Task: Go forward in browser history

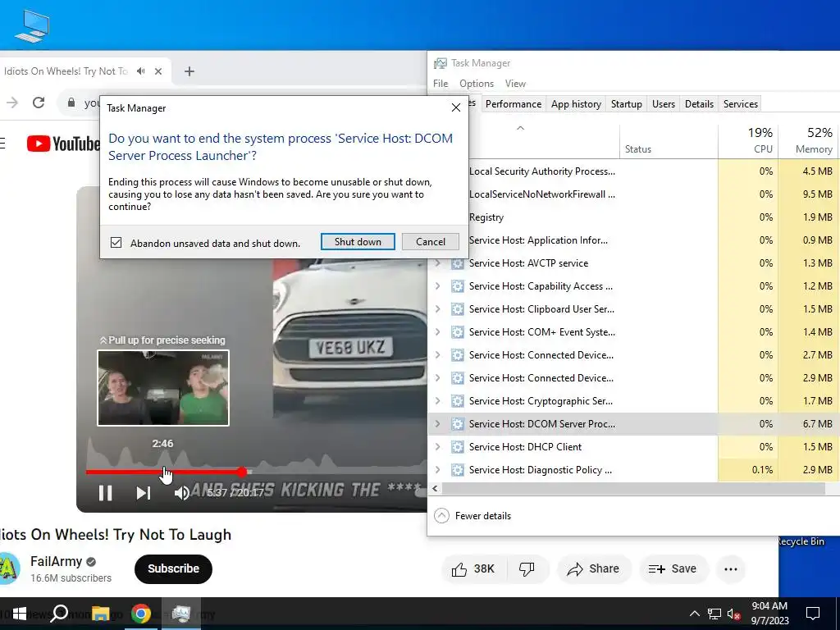Action: click(x=11, y=103)
